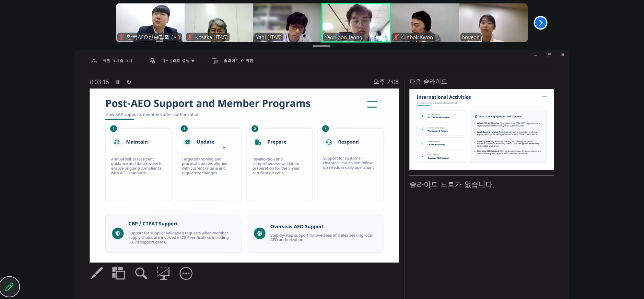
Task: Open Display Settings dropdown (디스플레이 설정)
Action: pyautogui.click(x=173, y=61)
